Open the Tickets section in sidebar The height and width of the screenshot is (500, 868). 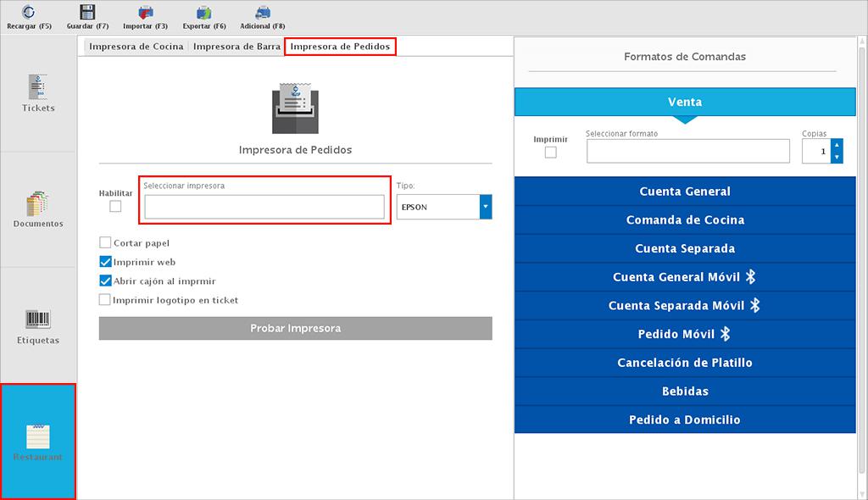[x=38, y=93]
